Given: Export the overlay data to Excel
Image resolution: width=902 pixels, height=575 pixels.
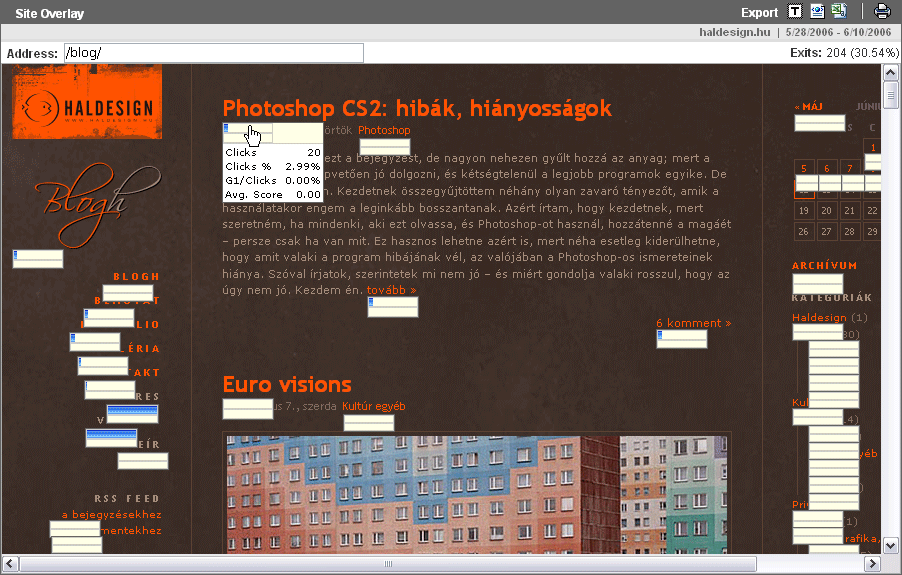Looking at the screenshot, I should pos(839,12).
